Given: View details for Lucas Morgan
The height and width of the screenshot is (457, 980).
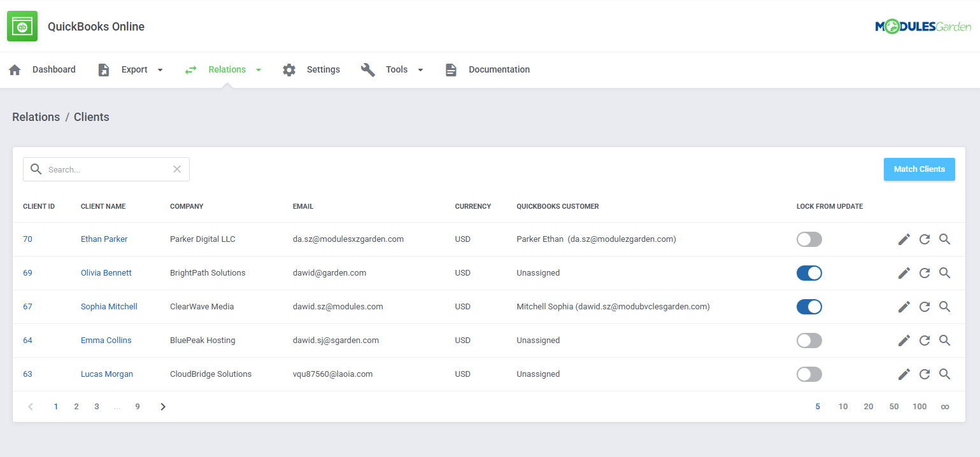Looking at the screenshot, I should coord(945,374).
